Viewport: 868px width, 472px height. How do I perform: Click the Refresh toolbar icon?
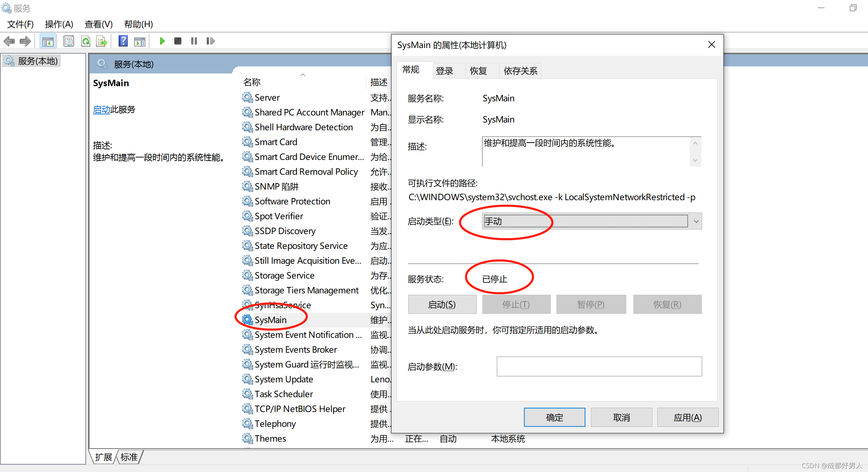tap(86, 41)
